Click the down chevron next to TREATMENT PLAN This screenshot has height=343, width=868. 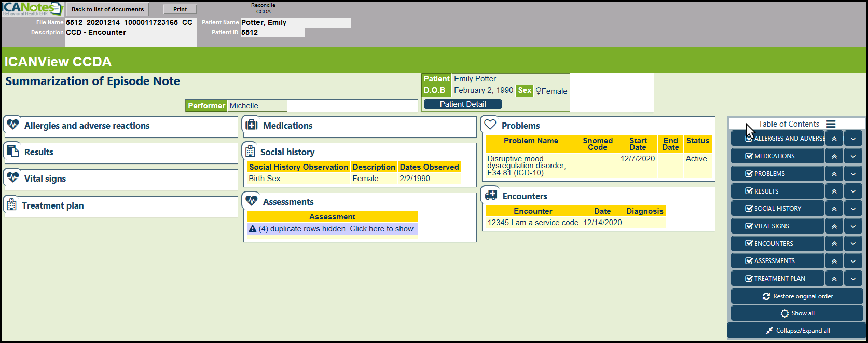pyautogui.click(x=853, y=279)
